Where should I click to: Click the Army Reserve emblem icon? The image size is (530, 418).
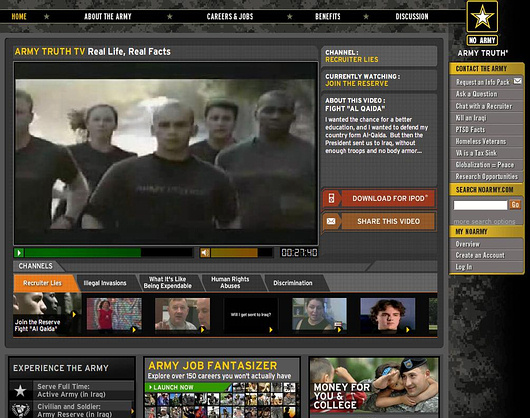(x=20, y=410)
